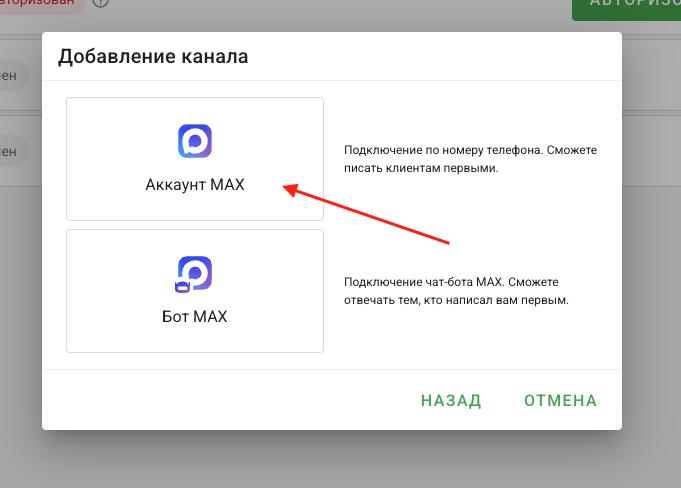Choose the Аккаунт MAX channel card
The image size is (681, 488).
pyautogui.click(x=195, y=159)
